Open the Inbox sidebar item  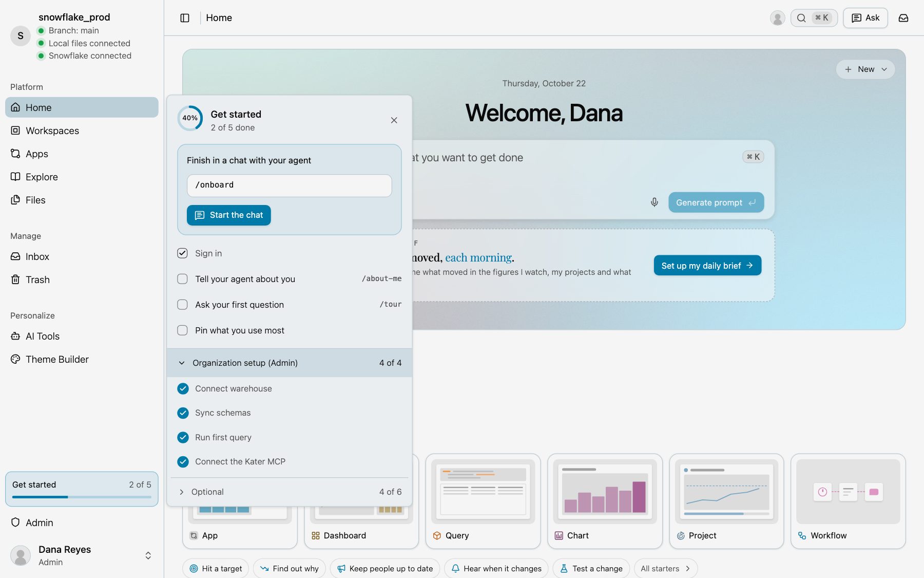click(x=82, y=256)
